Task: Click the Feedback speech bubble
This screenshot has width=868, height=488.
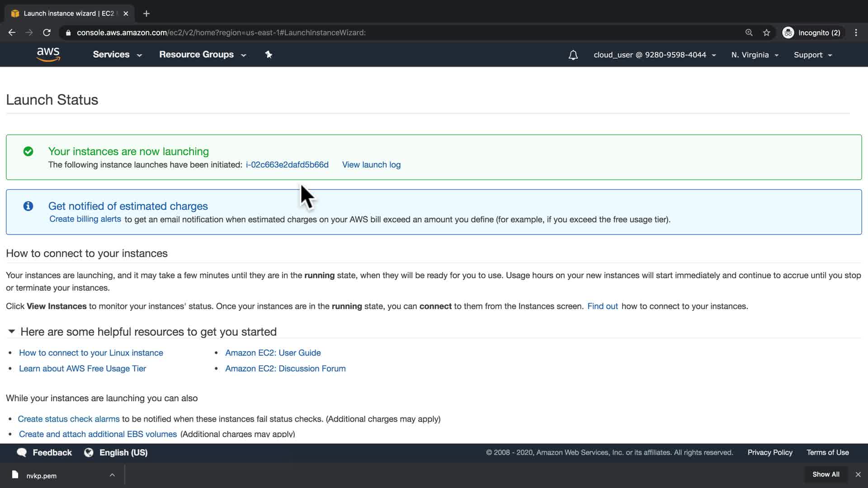Action: [22, 452]
